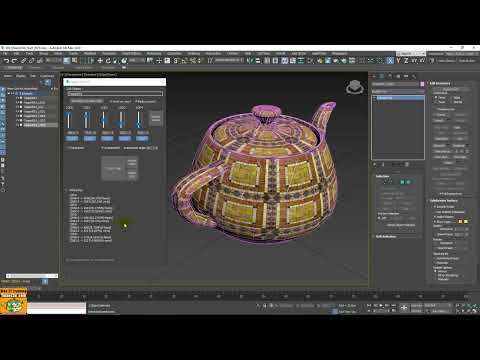The width and height of the screenshot is (480, 360).
Task: Open the Scene Explorer Display menu
Action: 21,76
